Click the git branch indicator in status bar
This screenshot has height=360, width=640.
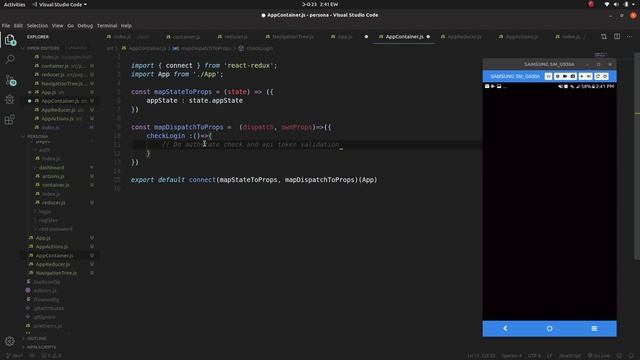(14, 356)
